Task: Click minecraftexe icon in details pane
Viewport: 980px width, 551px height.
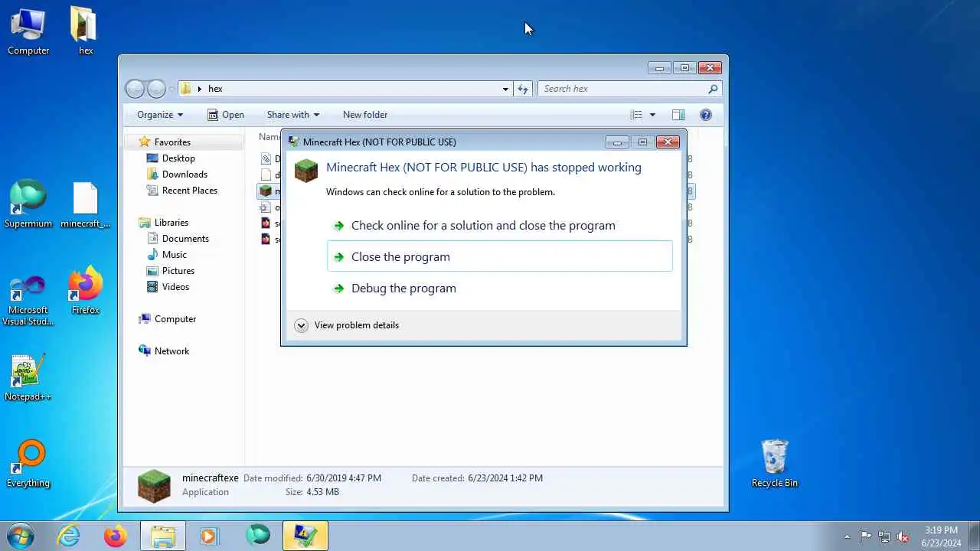Action: 154,485
